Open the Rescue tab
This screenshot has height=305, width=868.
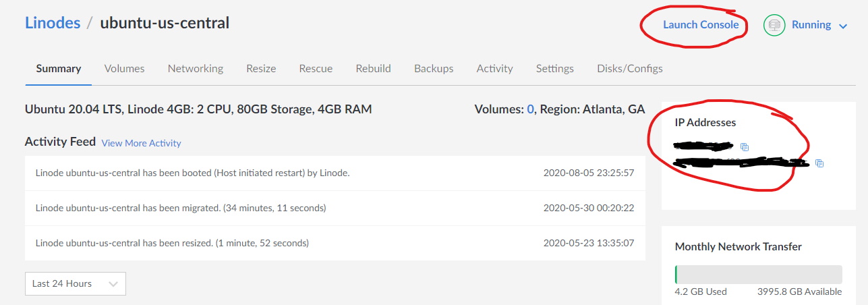point(316,69)
